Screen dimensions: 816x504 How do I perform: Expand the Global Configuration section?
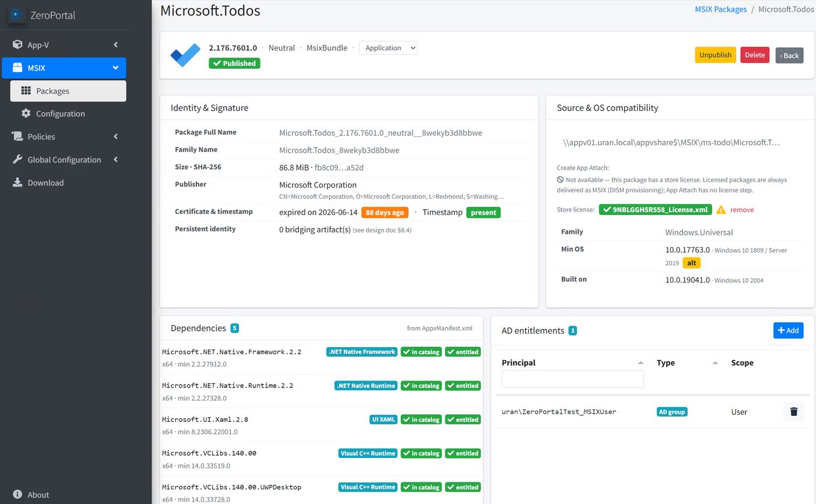(115, 160)
